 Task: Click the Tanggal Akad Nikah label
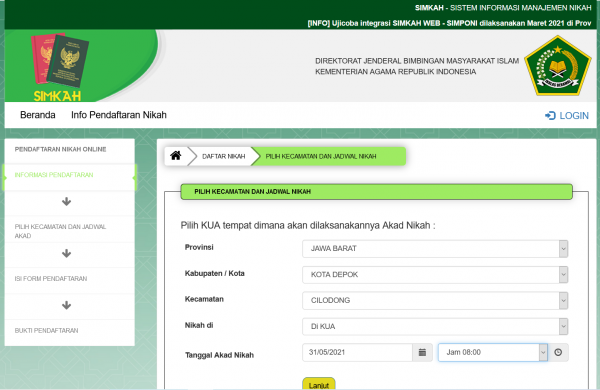[x=219, y=355]
